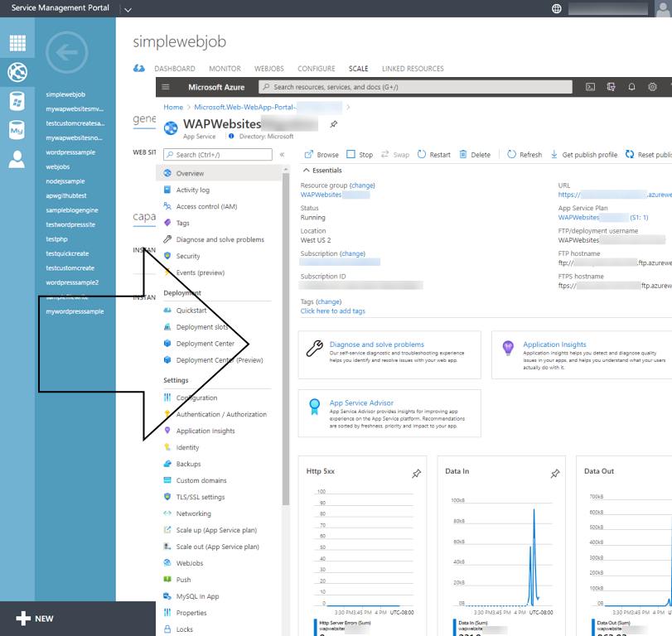Expand the Service Management Portal chevron
Image resolution: width=672 pixels, height=636 pixels.
tap(127, 8)
